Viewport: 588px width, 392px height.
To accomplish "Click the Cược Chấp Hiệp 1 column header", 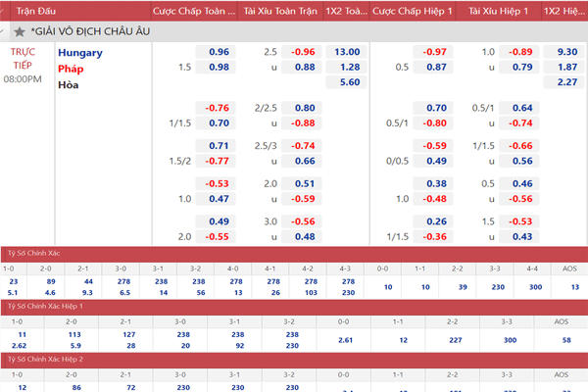I will (x=412, y=10).
